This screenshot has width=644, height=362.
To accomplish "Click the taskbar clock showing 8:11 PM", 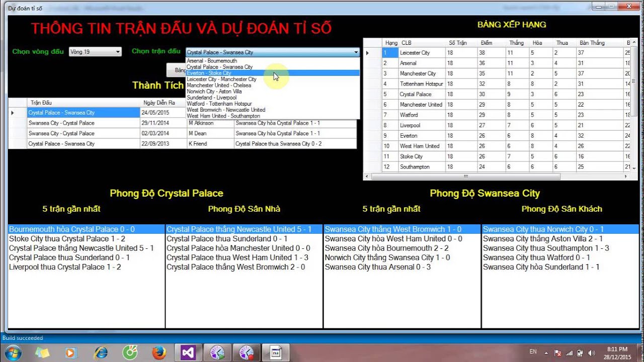I will click(x=617, y=353).
